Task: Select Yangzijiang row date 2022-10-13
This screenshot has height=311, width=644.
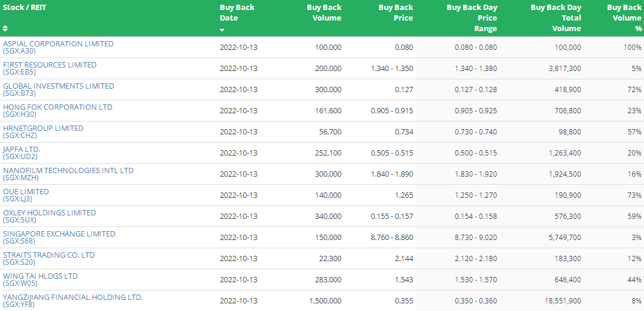Action: click(239, 301)
